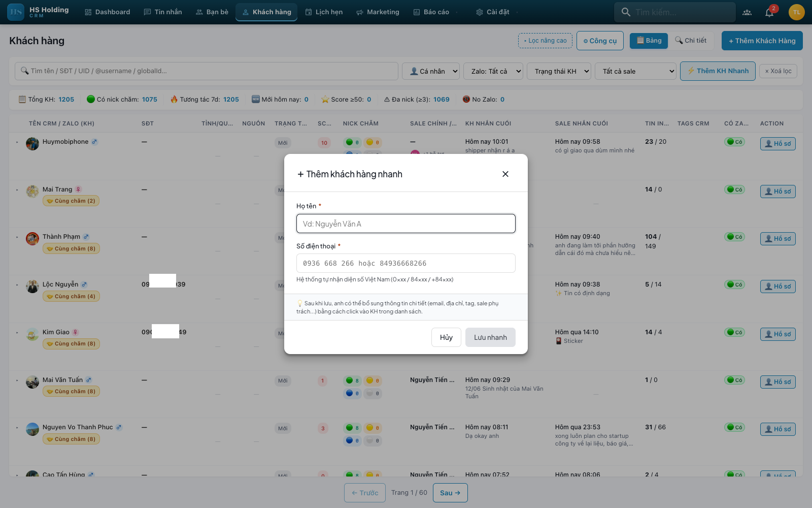This screenshot has height=508, width=812.
Task: Click Mới hôm nay: 0 stat
Action: pos(280,100)
